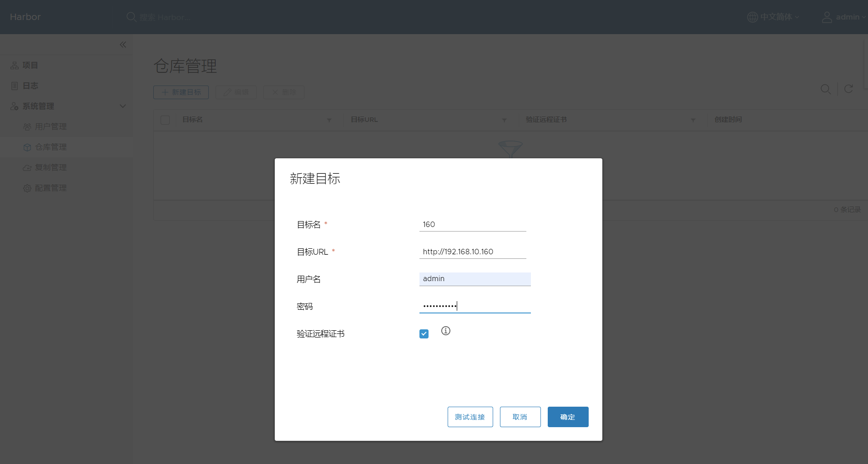Uncheck the 验证远程证书 checkbox
This screenshot has height=464, width=868.
pyautogui.click(x=424, y=334)
